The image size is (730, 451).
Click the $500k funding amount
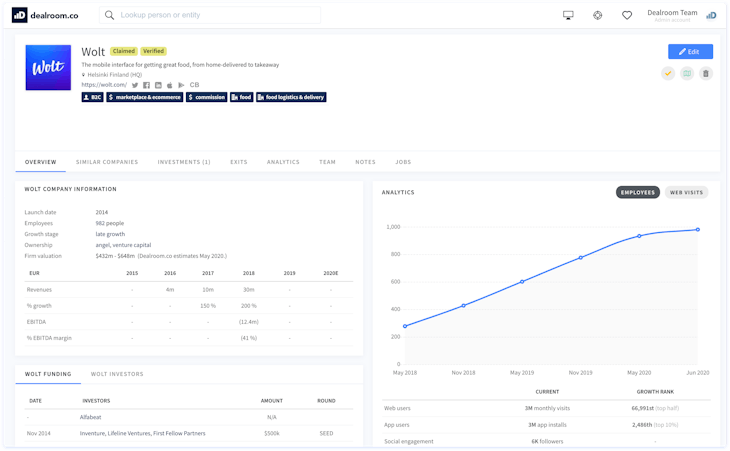(x=272, y=433)
